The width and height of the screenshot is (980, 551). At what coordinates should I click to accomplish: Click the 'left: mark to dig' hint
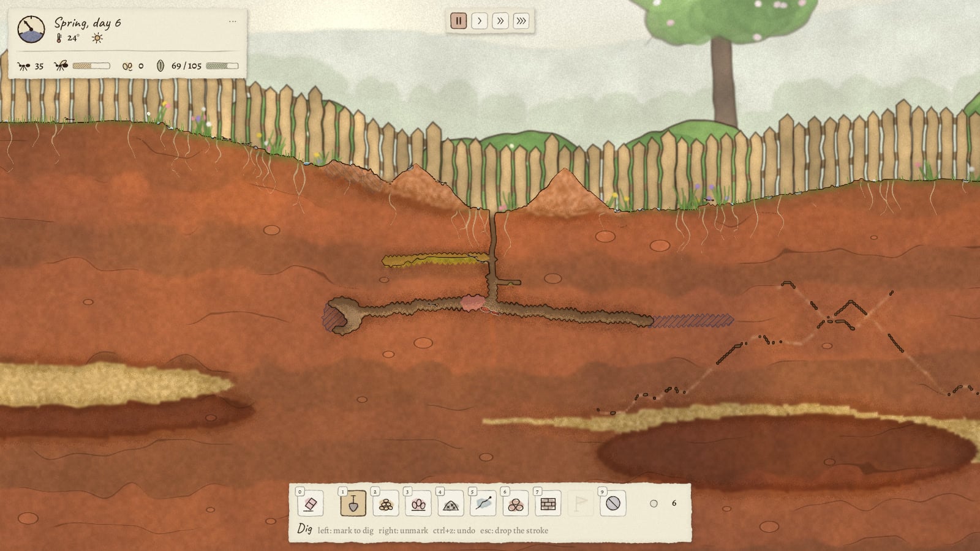pyautogui.click(x=345, y=530)
